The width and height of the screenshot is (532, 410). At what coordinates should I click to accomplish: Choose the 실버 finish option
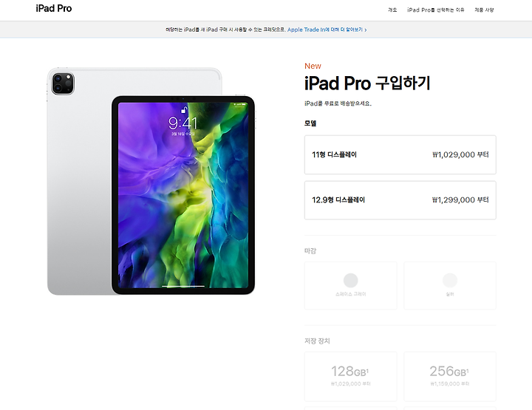[x=450, y=286]
